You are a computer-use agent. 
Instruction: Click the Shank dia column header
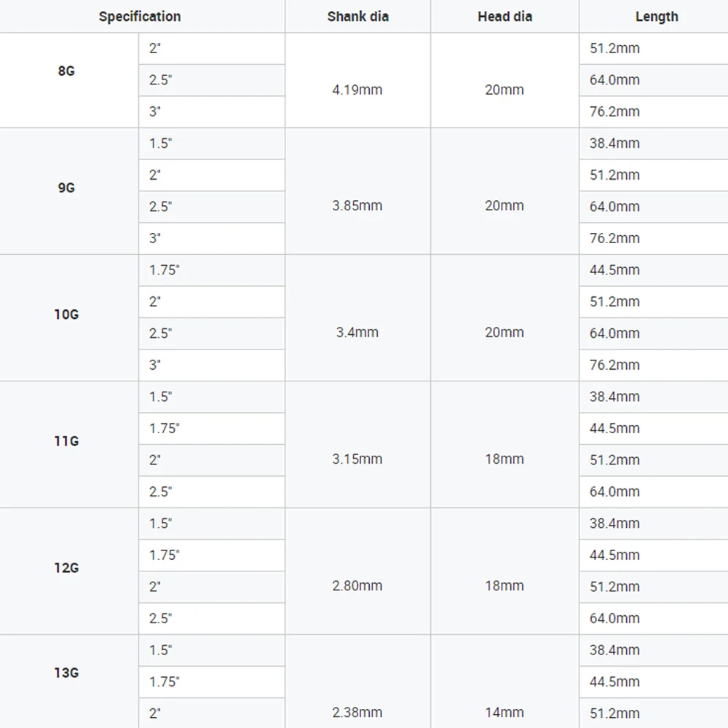[357, 16]
